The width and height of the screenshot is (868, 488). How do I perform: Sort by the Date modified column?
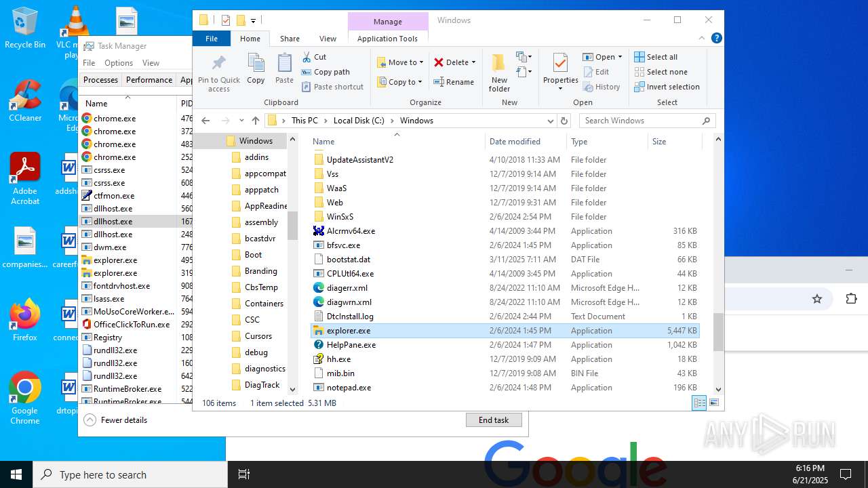(x=526, y=142)
